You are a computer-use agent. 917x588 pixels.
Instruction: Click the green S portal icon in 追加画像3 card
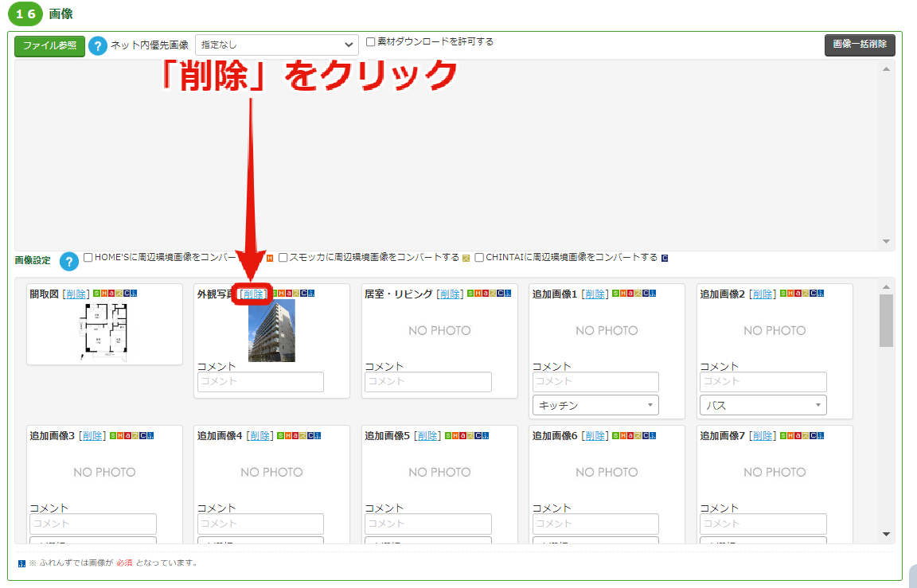coord(114,435)
